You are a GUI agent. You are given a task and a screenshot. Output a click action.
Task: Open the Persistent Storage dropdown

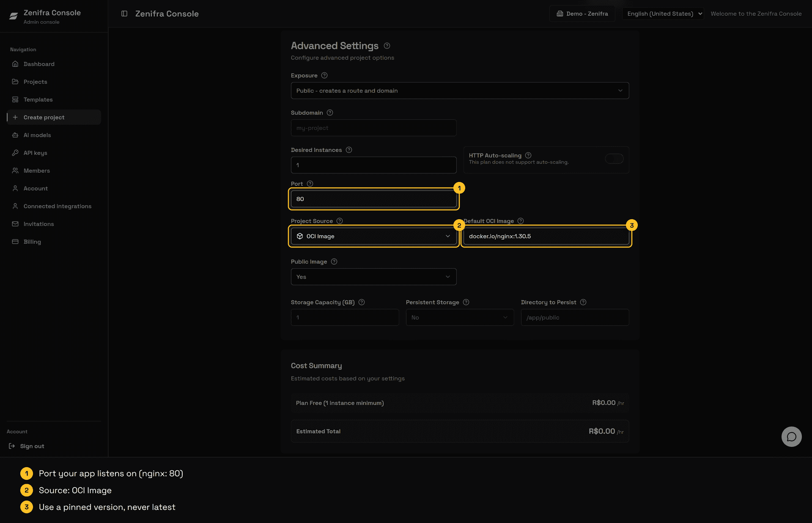(x=460, y=317)
